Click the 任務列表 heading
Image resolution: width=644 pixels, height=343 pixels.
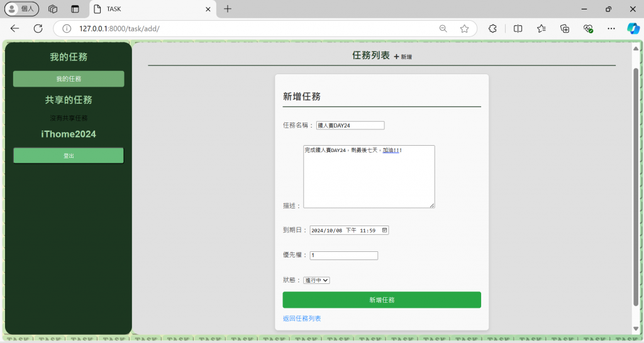(371, 55)
